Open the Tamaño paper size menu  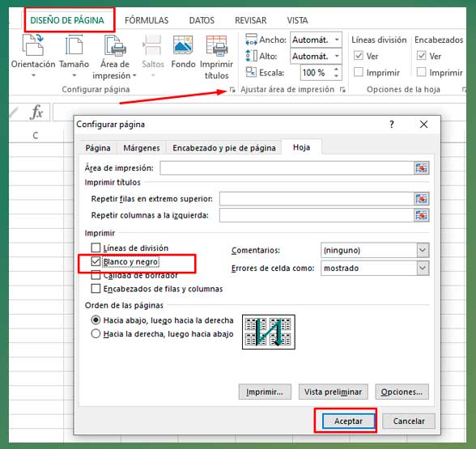[x=74, y=56]
